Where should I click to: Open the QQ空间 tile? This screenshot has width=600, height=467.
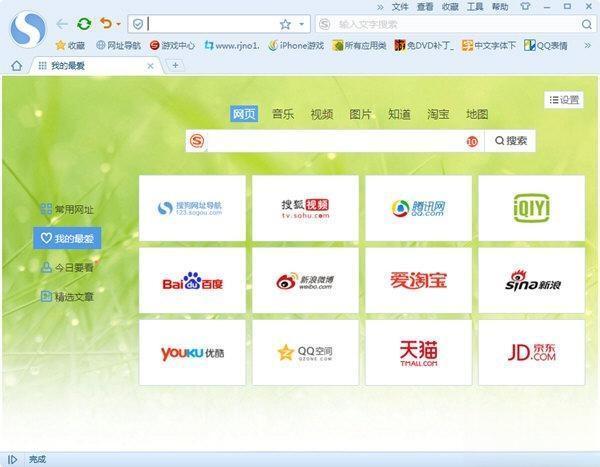(x=305, y=353)
